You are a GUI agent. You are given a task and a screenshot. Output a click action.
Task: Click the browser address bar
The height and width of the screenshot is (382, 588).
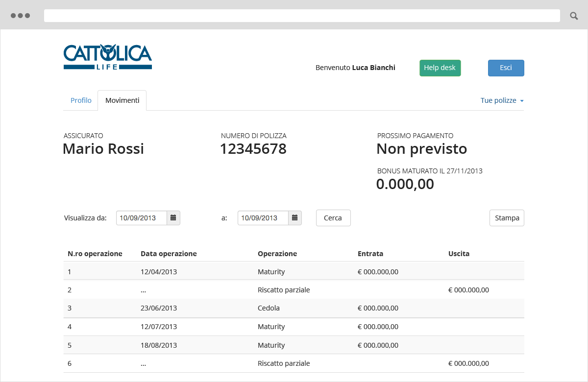[x=302, y=16]
